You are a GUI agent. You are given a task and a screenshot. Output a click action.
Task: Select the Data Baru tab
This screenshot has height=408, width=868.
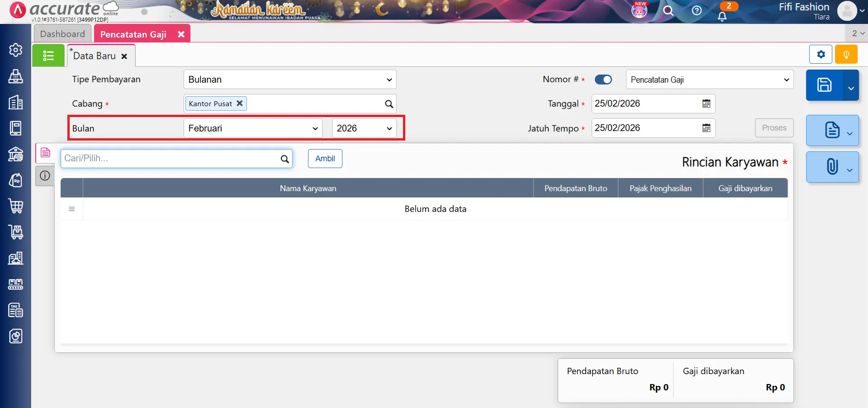[95, 56]
